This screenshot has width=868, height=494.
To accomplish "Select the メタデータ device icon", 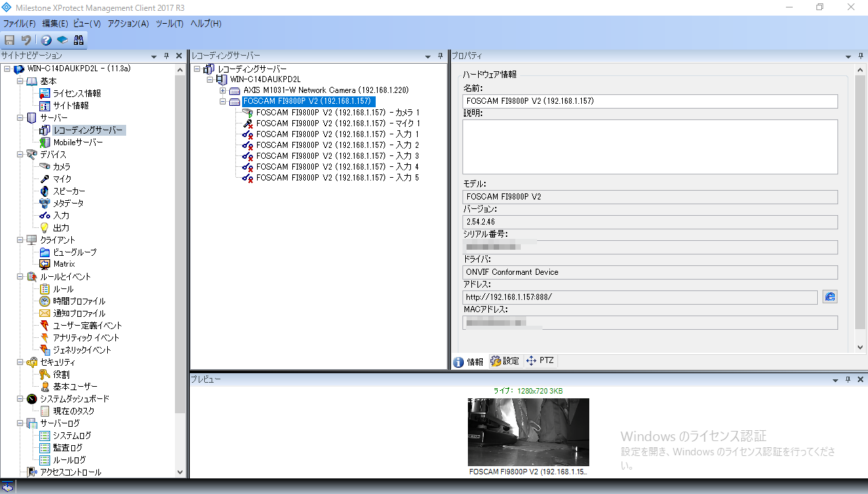I will tap(45, 204).
